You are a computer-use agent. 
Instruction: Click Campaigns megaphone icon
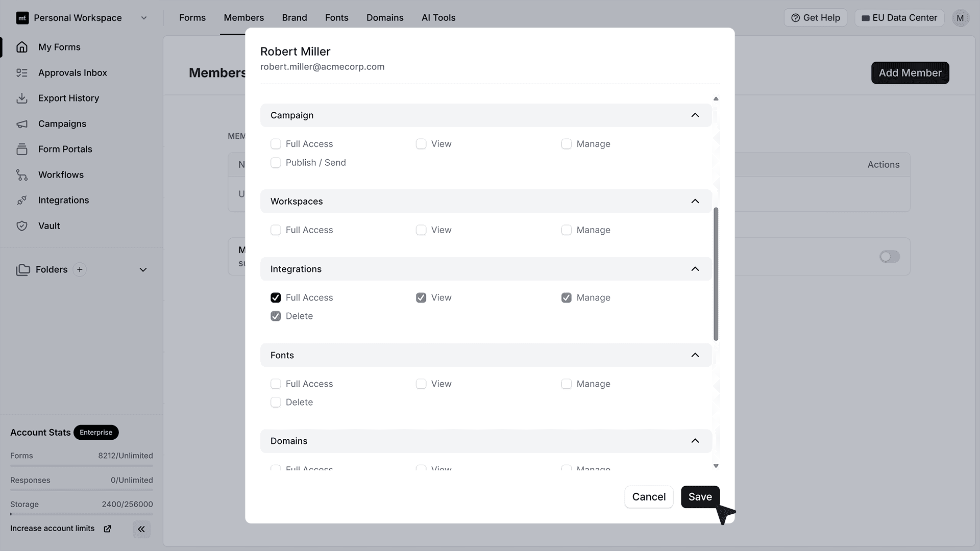coord(22,124)
